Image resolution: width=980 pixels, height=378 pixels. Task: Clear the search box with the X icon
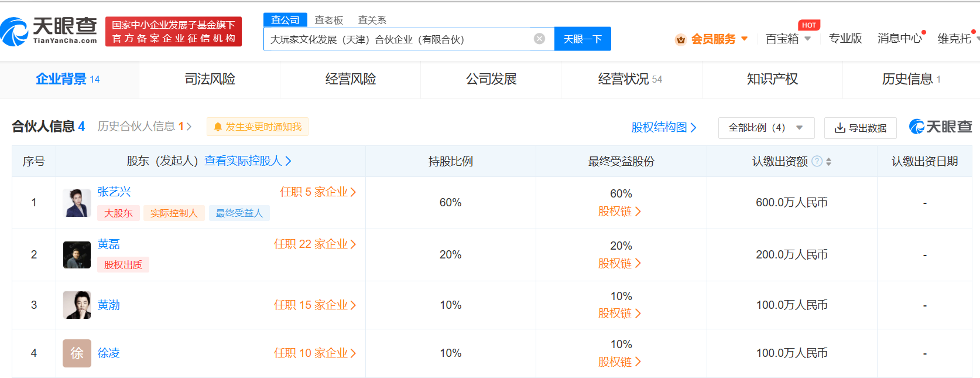click(x=540, y=39)
